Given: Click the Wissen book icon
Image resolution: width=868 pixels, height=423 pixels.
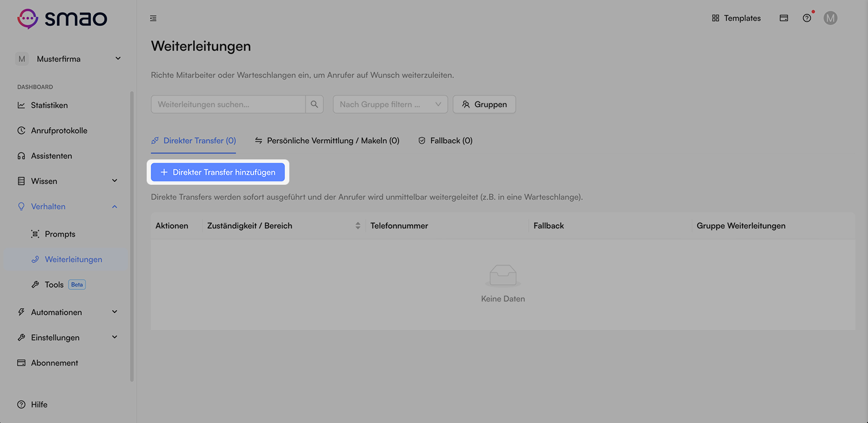Looking at the screenshot, I should click(x=21, y=181).
